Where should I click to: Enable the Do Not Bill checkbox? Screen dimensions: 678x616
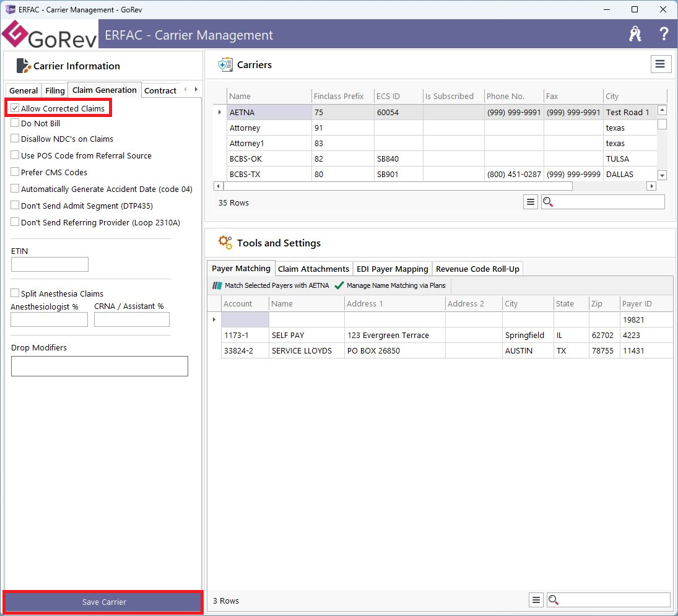pyautogui.click(x=15, y=123)
